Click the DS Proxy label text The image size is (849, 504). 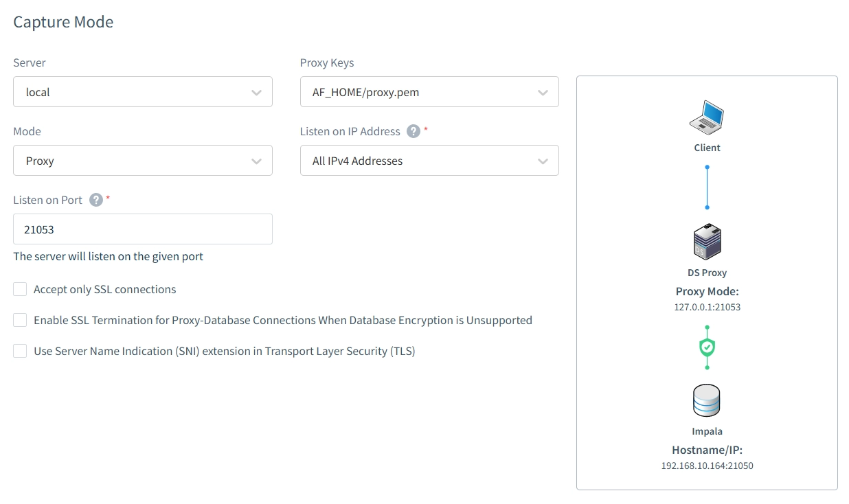(707, 273)
